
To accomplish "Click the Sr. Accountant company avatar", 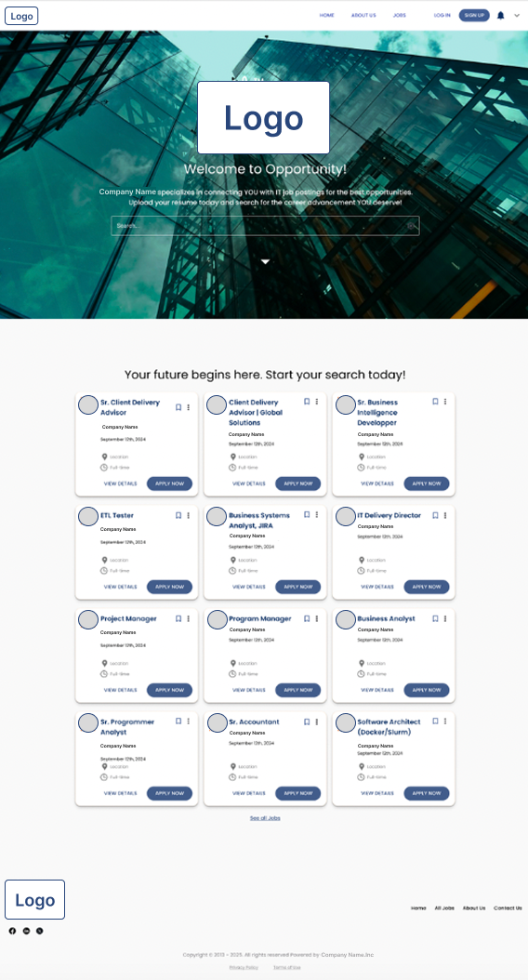I will pyautogui.click(x=217, y=723).
